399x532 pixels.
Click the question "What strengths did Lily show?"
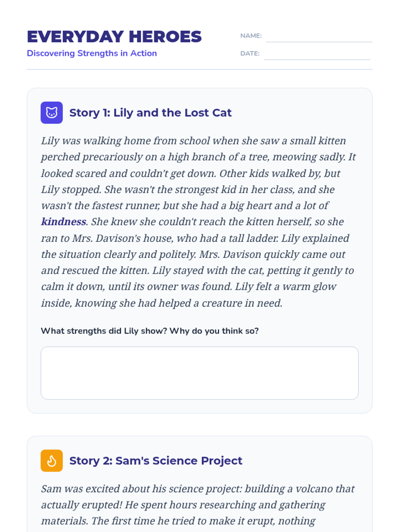[x=150, y=331]
